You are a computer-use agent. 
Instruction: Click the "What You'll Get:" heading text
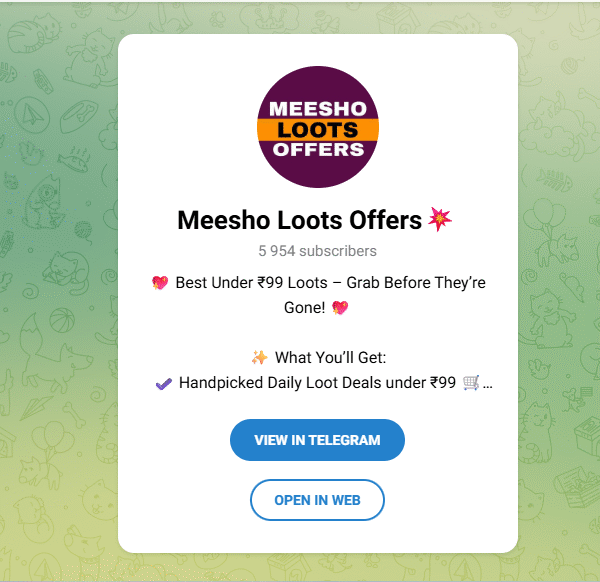point(330,358)
